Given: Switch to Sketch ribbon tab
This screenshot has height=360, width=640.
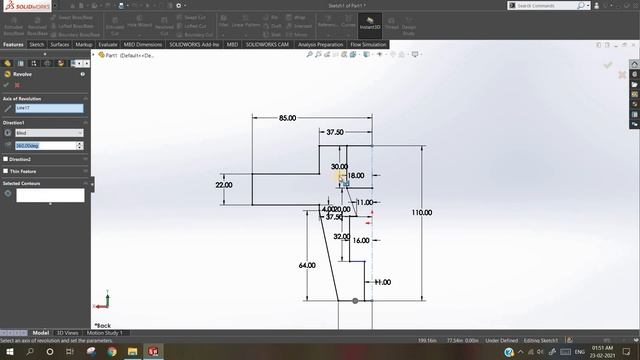Looking at the screenshot, I should click(x=36, y=44).
